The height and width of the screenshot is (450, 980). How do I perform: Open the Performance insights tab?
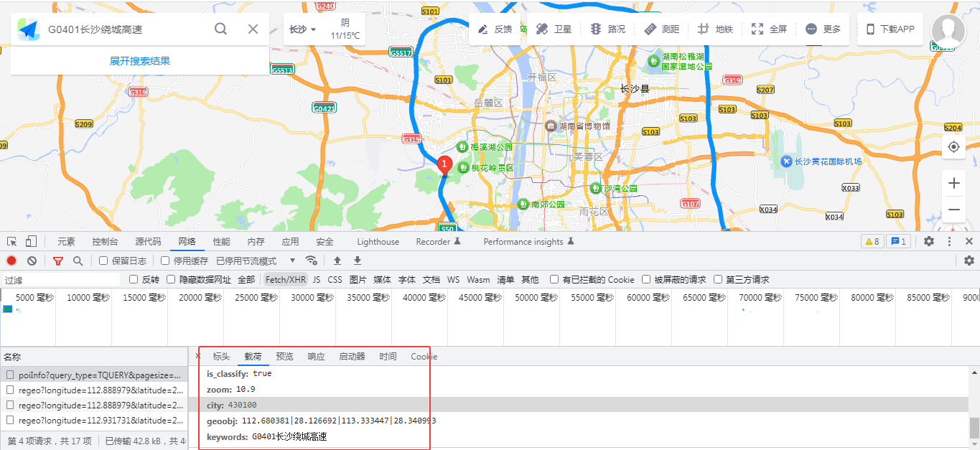[x=529, y=242]
